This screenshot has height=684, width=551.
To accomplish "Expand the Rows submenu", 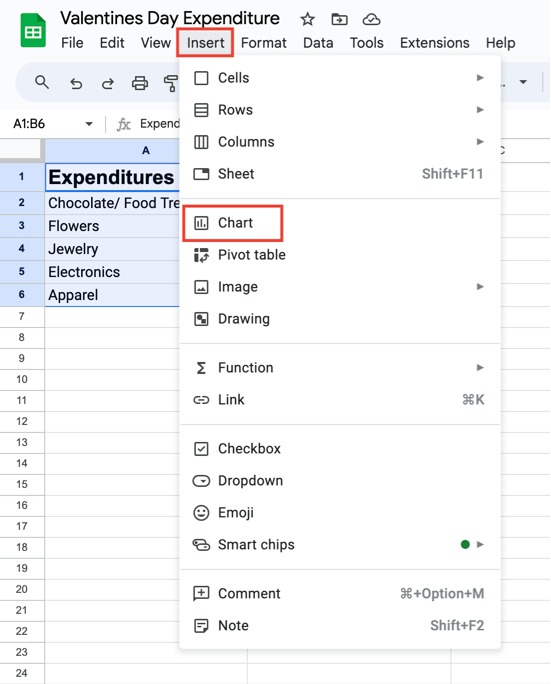I will 340,110.
